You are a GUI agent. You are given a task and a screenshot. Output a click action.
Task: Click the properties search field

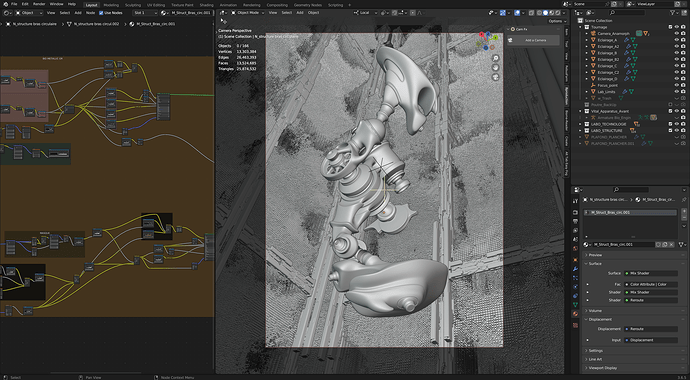pyautogui.click(x=630, y=190)
